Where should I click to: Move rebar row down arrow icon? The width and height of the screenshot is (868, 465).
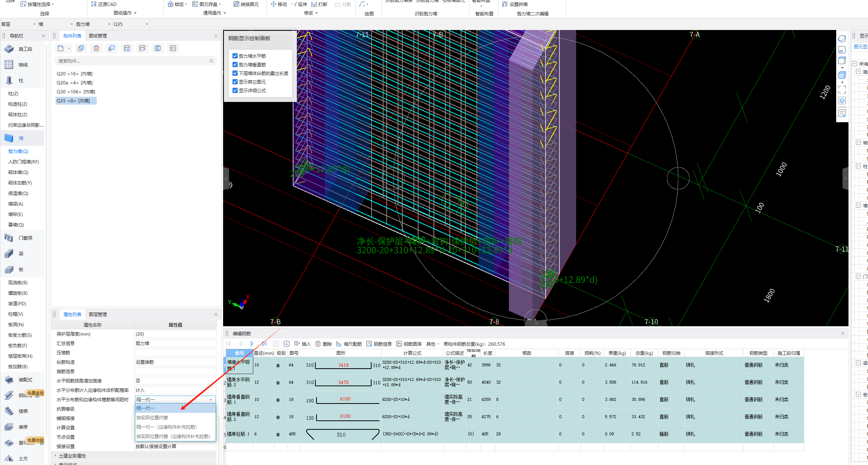(x=286, y=344)
